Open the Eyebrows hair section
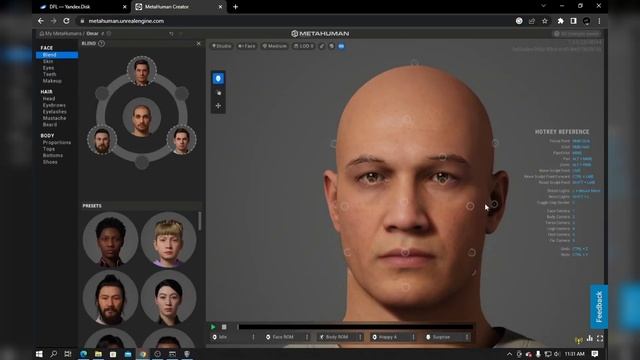Image resolution: width=640 pixels, height=360 pixels. (54, 105)
